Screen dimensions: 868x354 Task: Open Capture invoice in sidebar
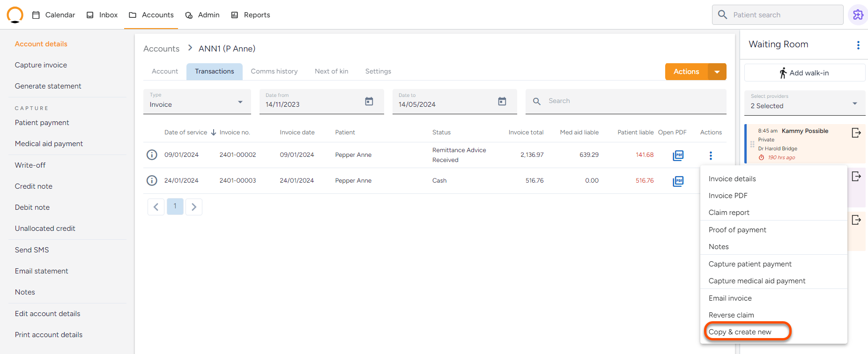point(41,65)
